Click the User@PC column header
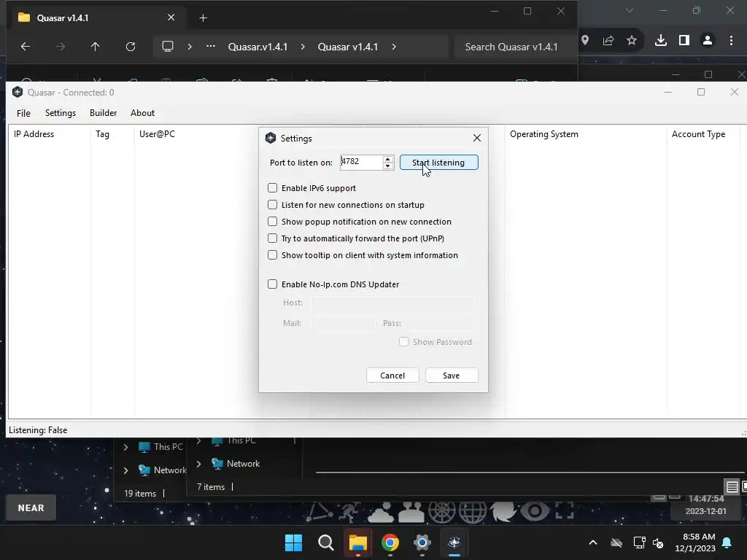This screenshot has width=747, height=560. (197, 134)
